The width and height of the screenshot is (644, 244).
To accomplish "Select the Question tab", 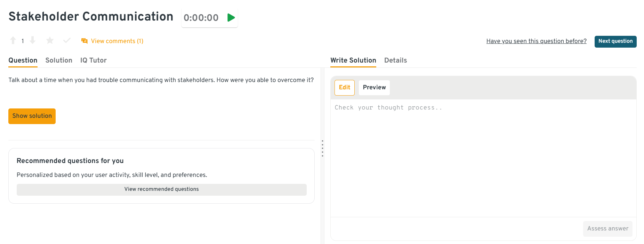I will click(23, 60).
